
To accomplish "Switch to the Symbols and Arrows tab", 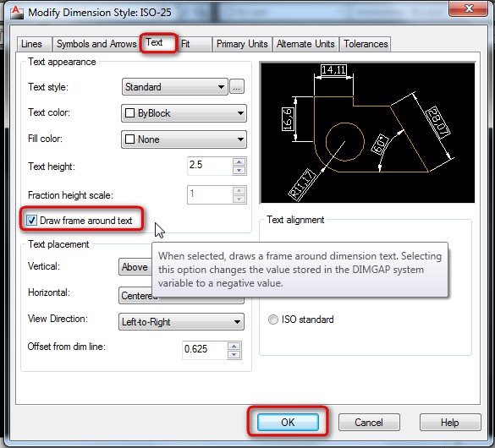I will tap(96, 44).
